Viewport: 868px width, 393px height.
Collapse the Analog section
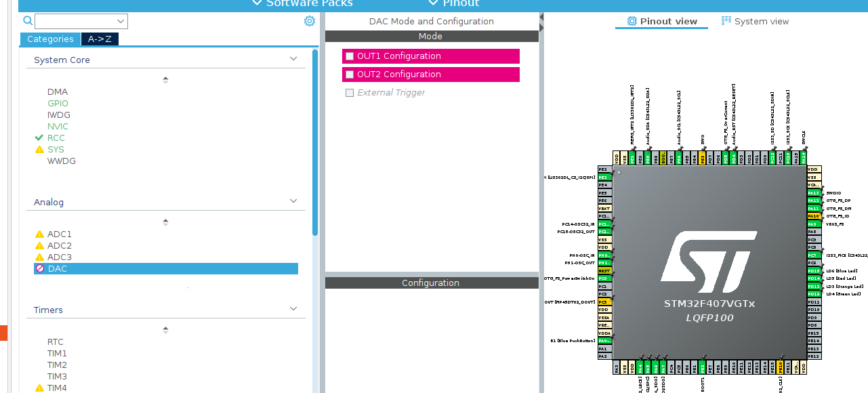[293, 201]
